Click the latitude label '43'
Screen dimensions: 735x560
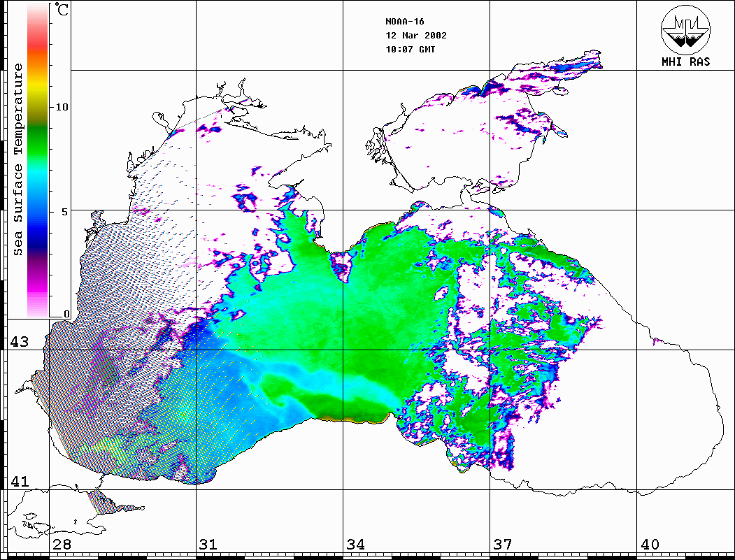point(20,342)
